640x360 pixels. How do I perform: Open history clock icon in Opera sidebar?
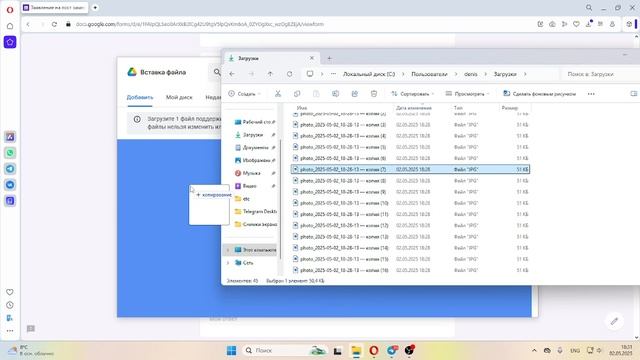tap(10, 305)
